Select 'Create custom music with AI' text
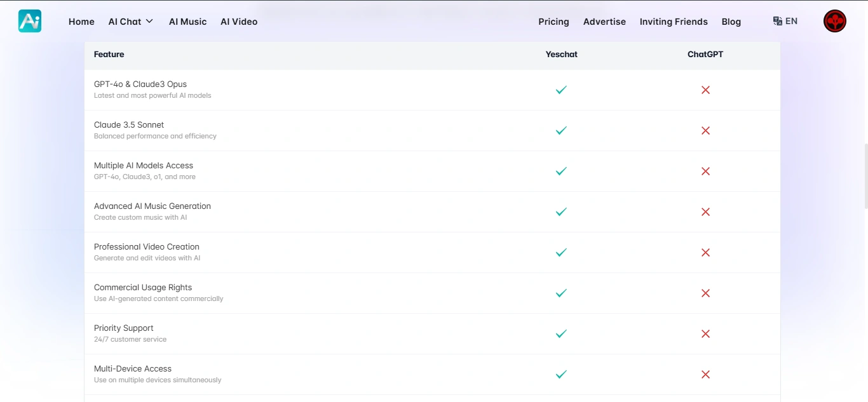Image resolution: width=868 pixels, height=402 pixels. (140, 218)
